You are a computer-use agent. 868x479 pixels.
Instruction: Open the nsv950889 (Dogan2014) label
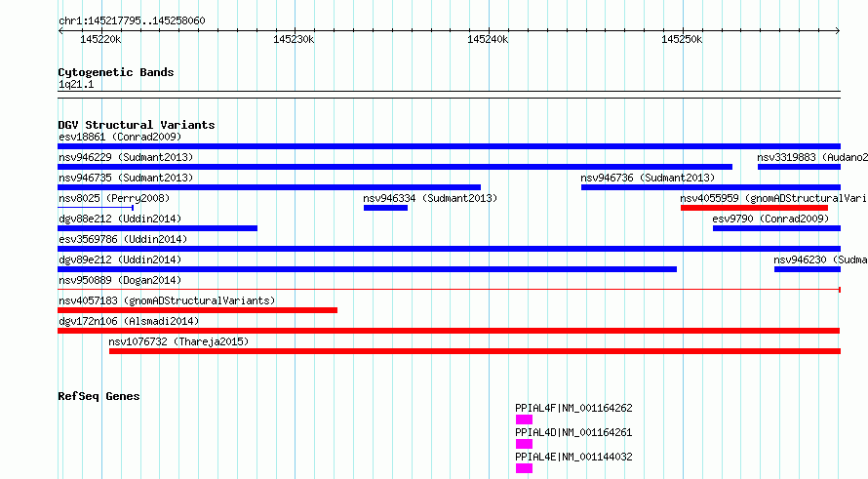pos(120,280)
